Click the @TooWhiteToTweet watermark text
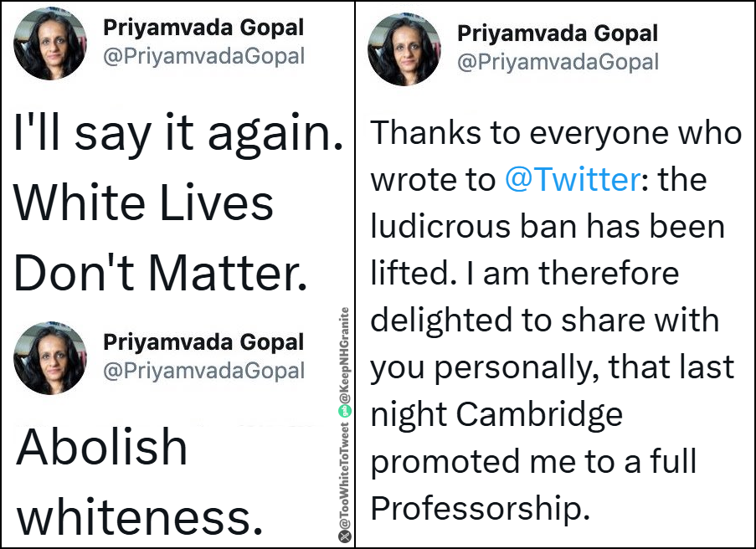756x549 pixels. 344,475
